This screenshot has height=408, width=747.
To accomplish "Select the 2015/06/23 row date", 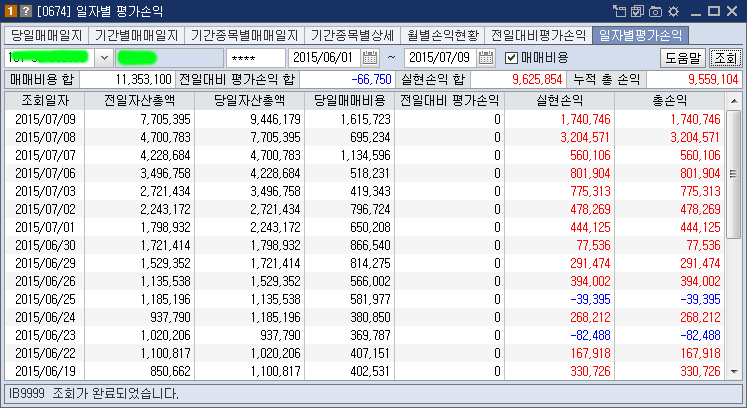I will click(45, 335).
